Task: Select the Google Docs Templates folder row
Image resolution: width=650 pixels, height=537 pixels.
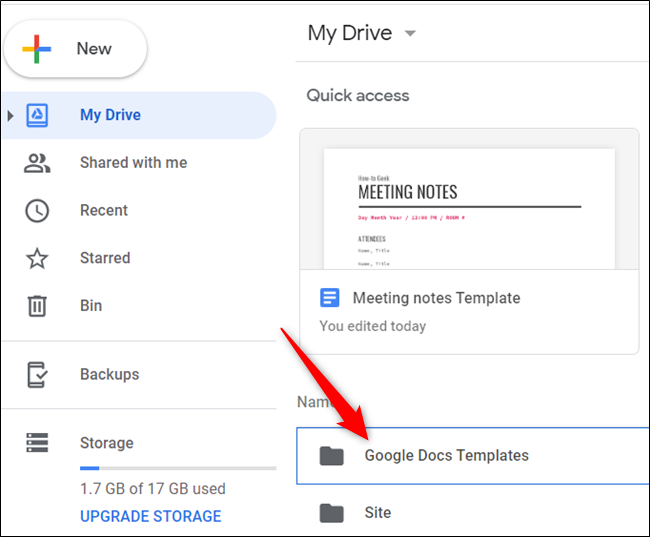Action: (473, 456)
